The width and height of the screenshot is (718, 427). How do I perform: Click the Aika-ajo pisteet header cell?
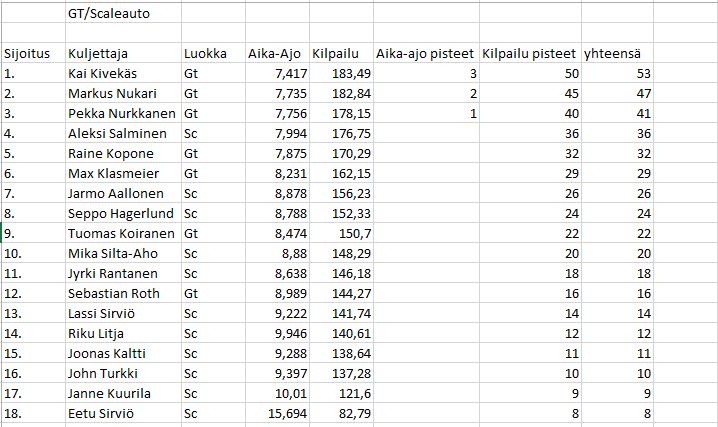424,53
